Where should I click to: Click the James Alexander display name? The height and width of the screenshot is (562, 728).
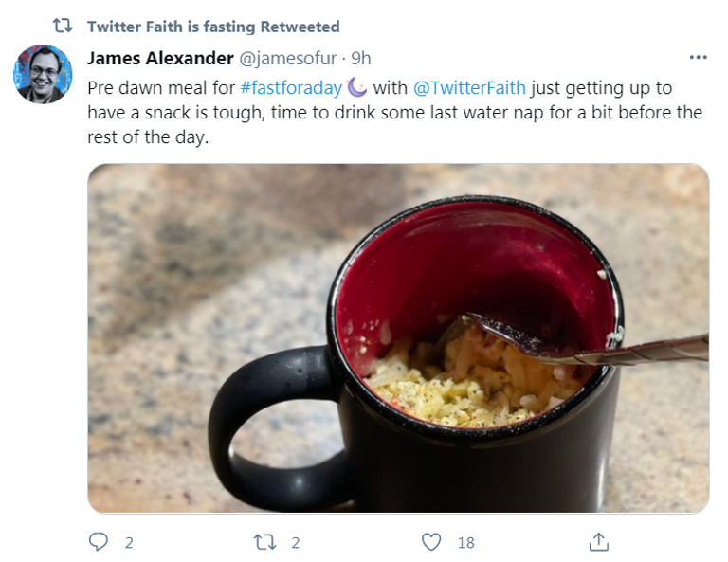pyautogui.click(x=160, y=58)
